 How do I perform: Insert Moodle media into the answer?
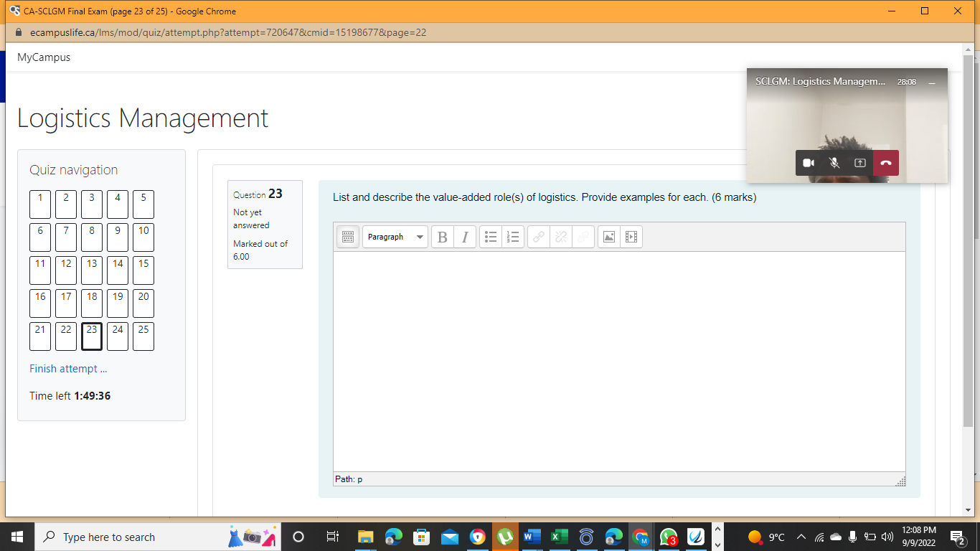coord(631,237)
